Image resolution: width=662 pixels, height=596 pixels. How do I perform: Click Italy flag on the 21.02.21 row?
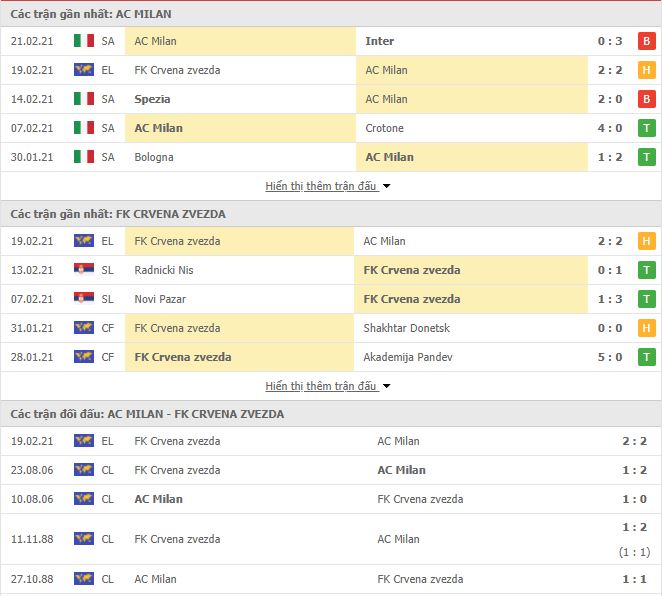84,41
